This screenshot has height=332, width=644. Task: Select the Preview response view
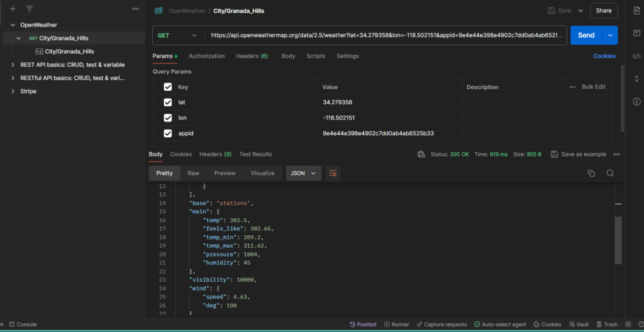click(225, 173)
